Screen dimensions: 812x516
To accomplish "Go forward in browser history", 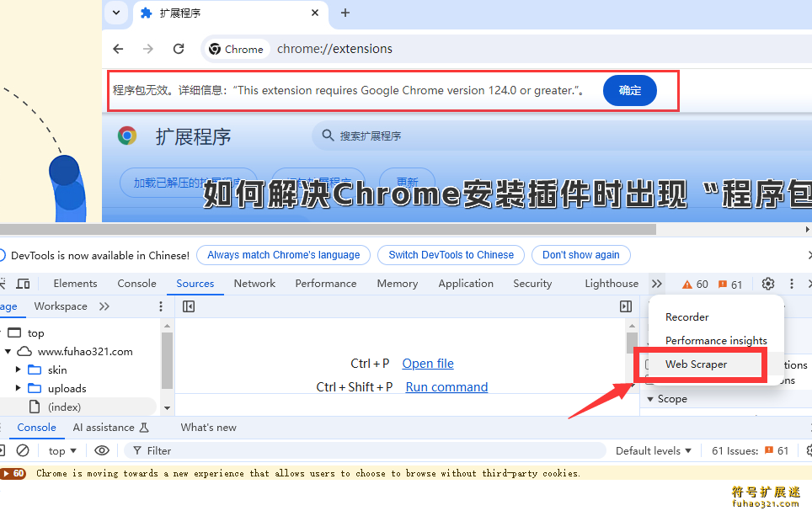I will point(148,49).
